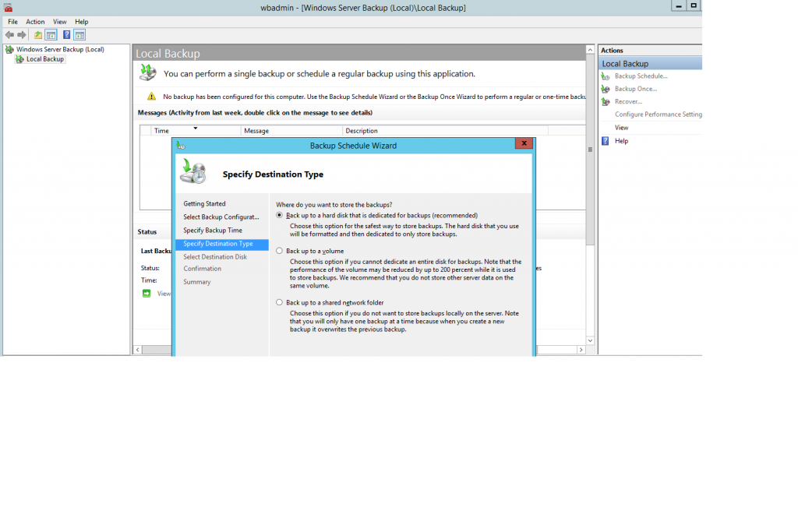Click vertical scrollbar up arrow
The width and height of the screenshot is (798, 532).
pyautogui.click(x=591, y=50)
